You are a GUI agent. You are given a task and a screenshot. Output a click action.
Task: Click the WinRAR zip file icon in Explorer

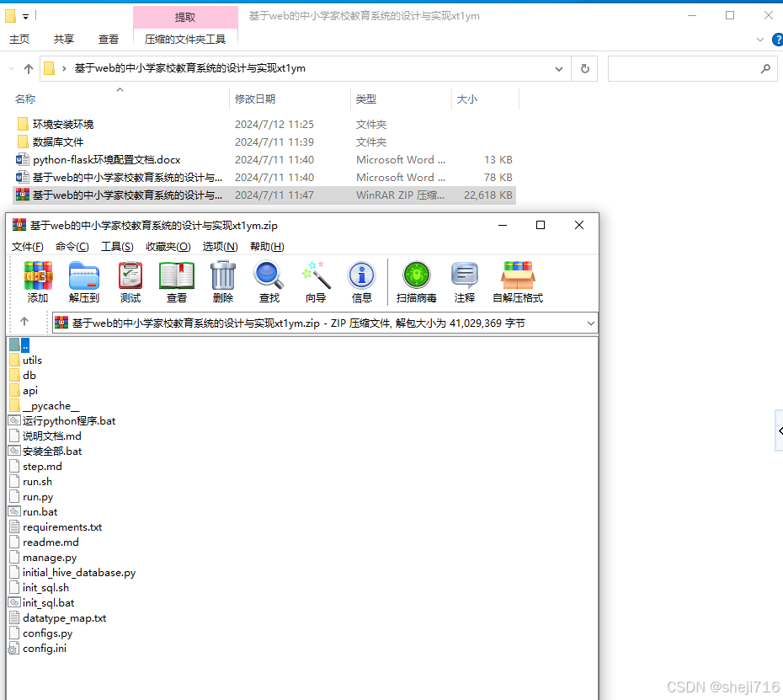coord(23,195)
